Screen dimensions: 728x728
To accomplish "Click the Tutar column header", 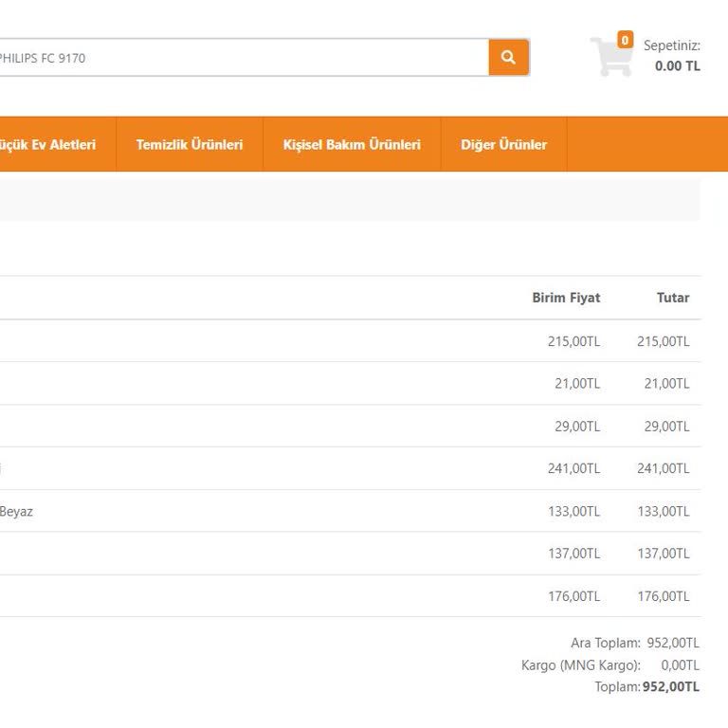I will tap(673, 298).
